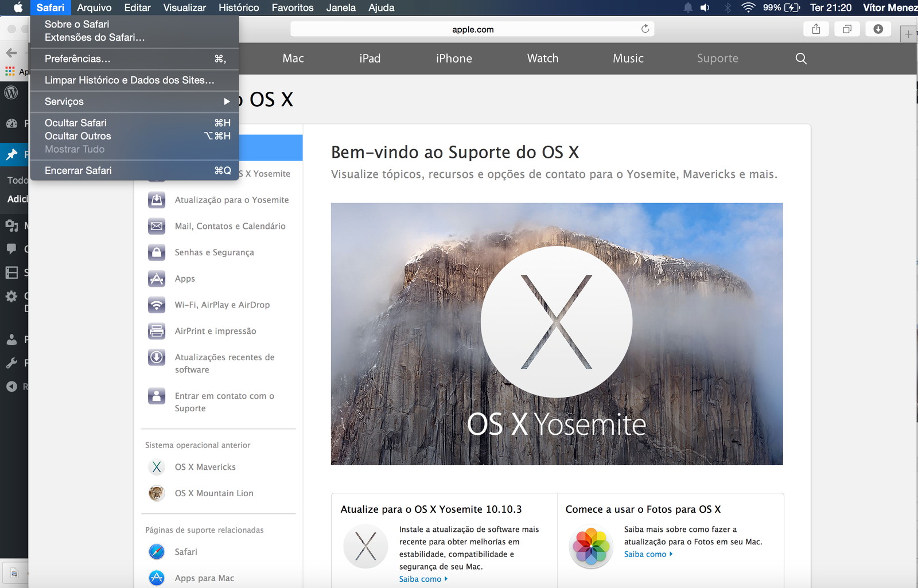Click the Safari share icon in toolbar

tap(816, 29)
